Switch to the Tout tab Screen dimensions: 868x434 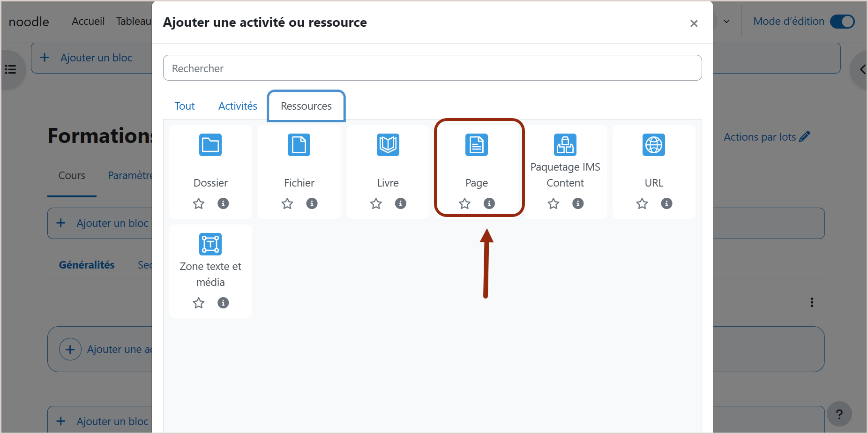[185, 106]
